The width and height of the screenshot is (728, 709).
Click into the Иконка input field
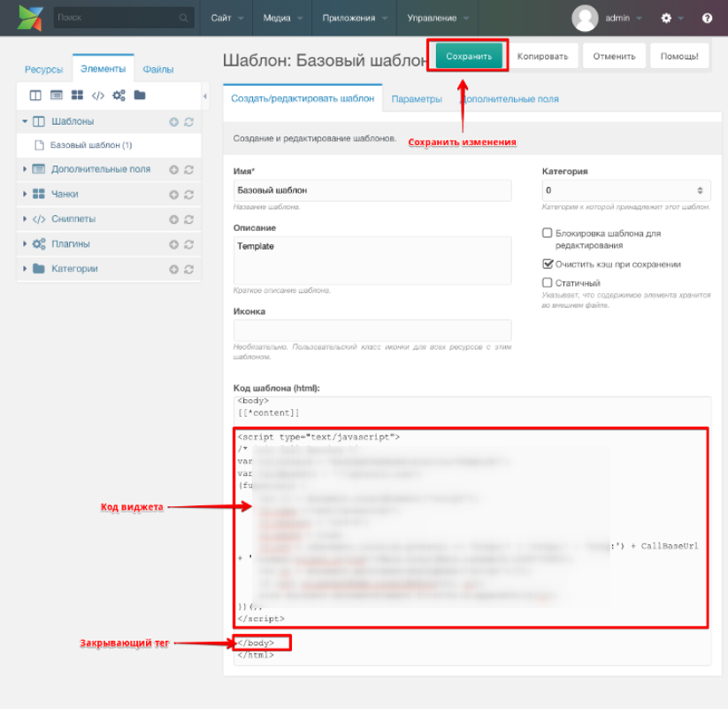pos(372,330)
